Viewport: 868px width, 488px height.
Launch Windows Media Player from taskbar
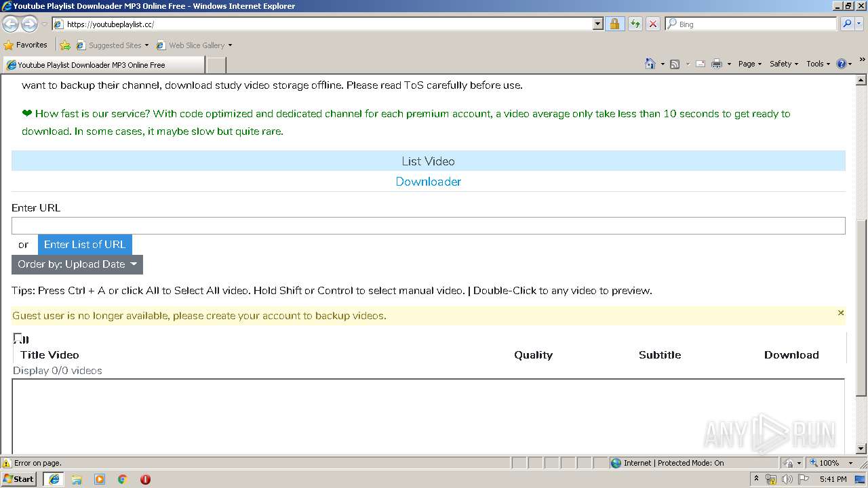click(100, 479)
